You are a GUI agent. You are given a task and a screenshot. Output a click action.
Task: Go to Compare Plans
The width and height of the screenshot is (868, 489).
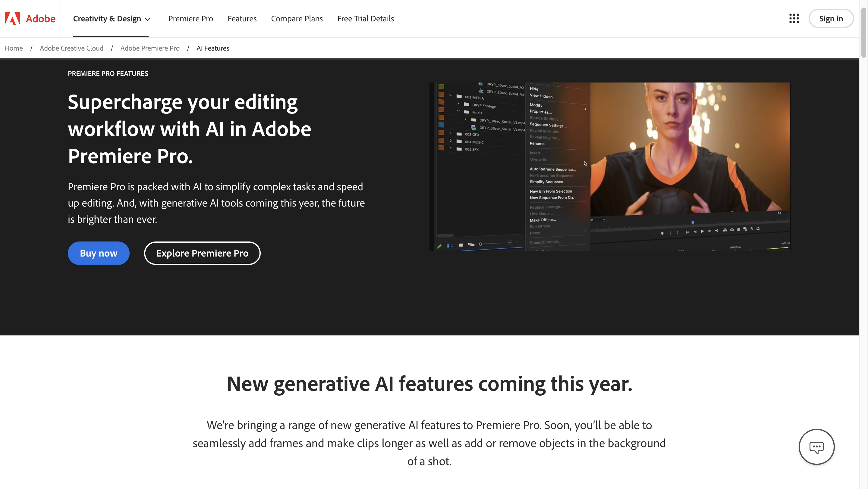[x=297, y=18]
